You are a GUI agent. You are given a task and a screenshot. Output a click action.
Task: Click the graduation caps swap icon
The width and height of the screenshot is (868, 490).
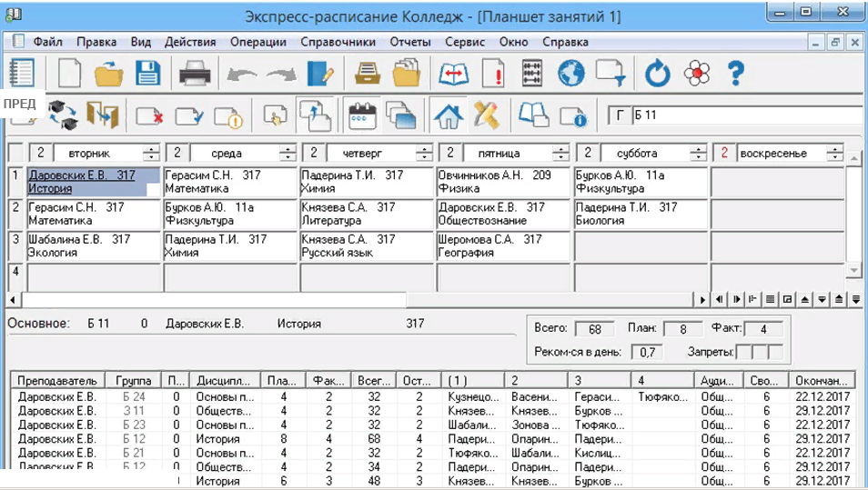pyautogui.click(x=62, y=115)
